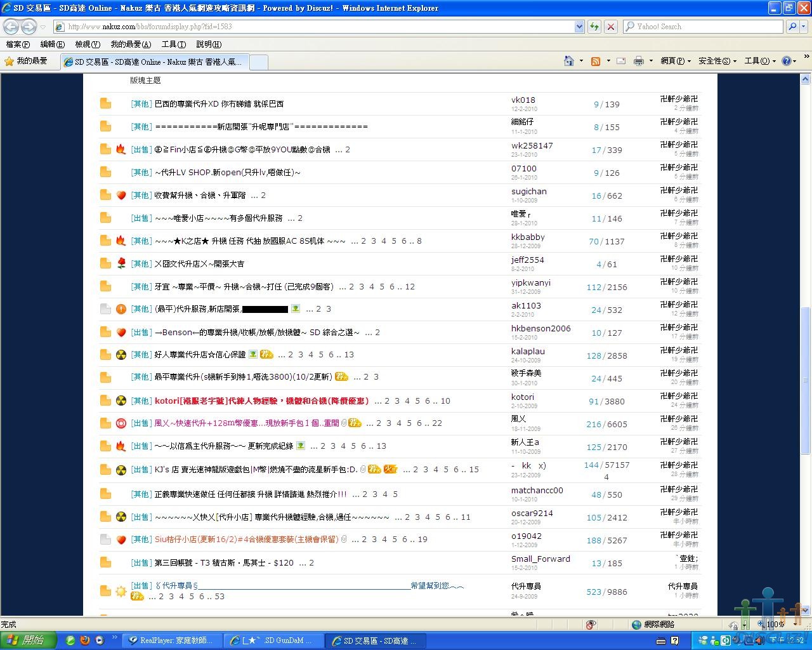This screenshot has height=650, width=812.
Task: Open the 我的最愛(A) menu
Action: 130,44
